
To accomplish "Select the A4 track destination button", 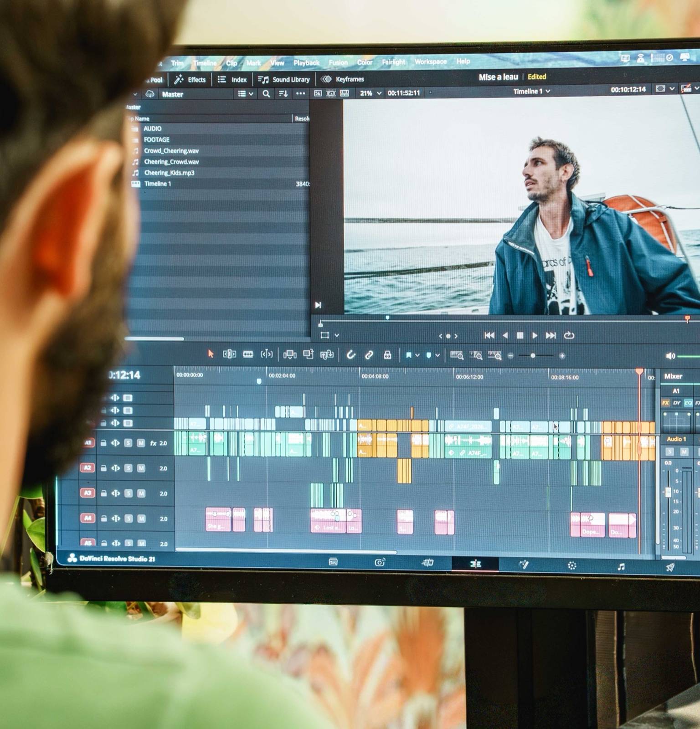I will [x=87, y=518].
